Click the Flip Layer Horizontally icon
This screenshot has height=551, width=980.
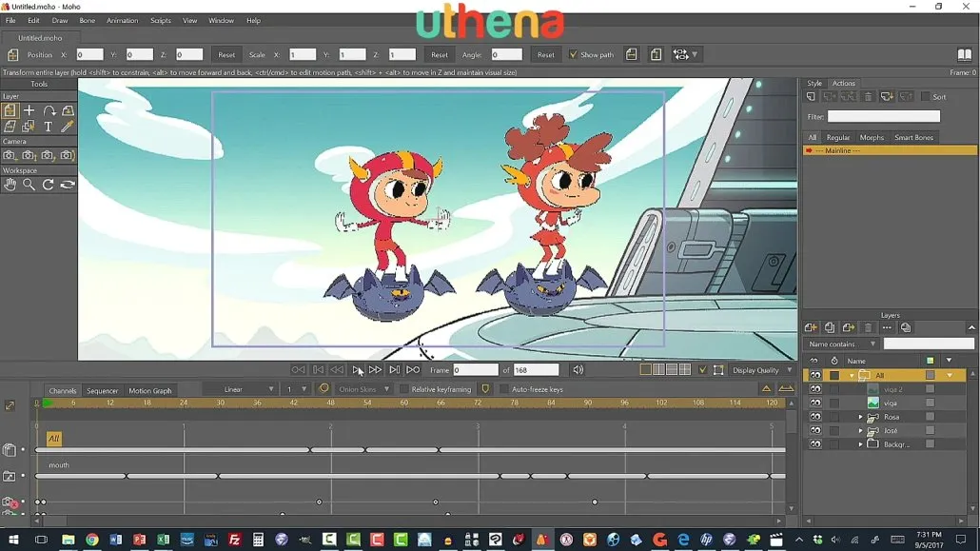[x=631, y=54]
